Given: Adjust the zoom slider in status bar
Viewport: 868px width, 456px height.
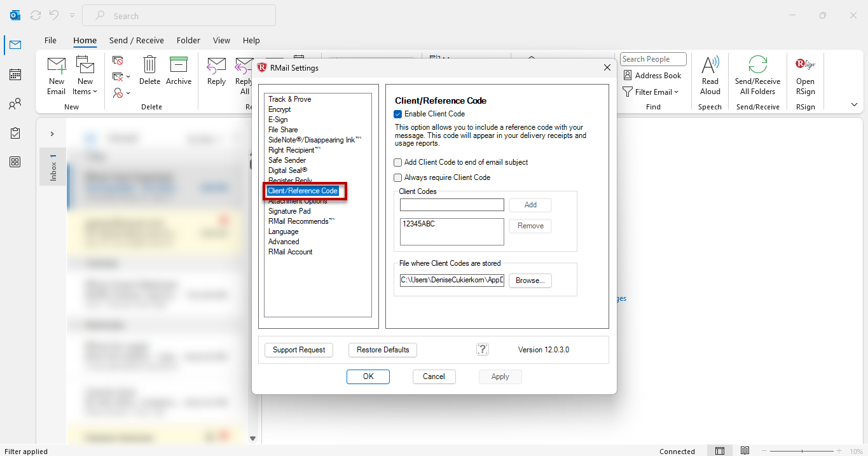Looking at the screenshot, I should tap(802, 451).
